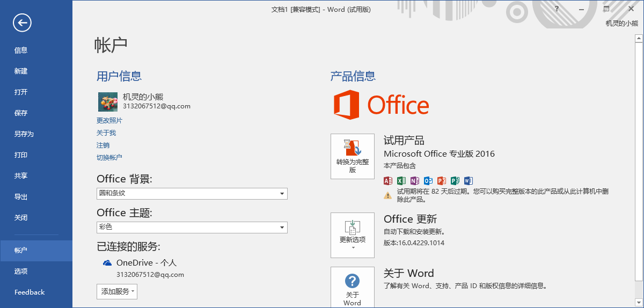644x308 pixels.
Task: Click the Help question mark icon
Action: coord(557,9)
